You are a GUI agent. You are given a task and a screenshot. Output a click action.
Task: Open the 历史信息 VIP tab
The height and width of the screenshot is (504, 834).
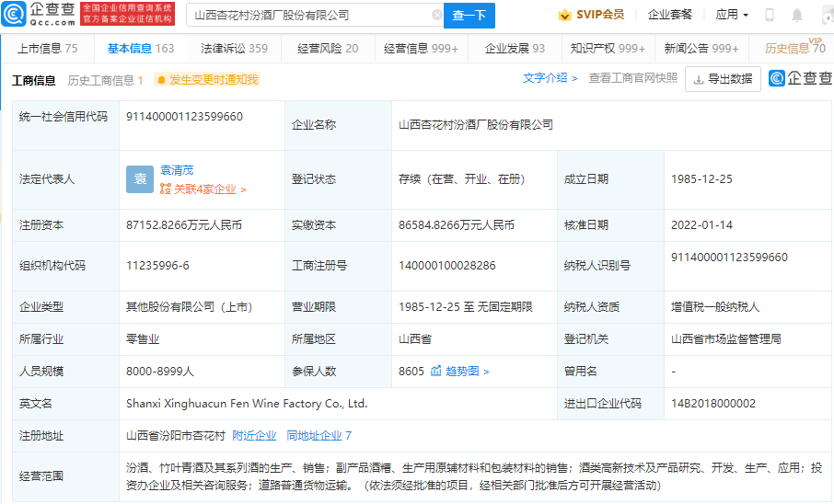point(795,47)
